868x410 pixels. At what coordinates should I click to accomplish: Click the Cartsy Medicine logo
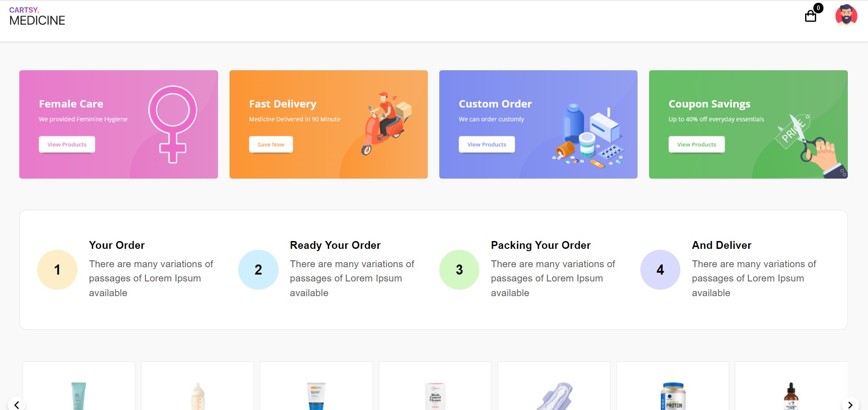(37, 17)
